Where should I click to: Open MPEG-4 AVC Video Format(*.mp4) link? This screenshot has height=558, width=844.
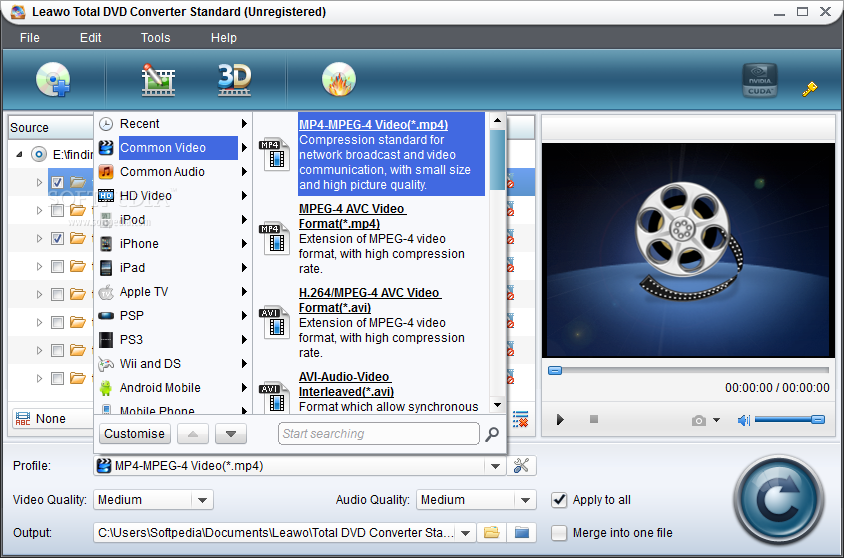(353, 216)
